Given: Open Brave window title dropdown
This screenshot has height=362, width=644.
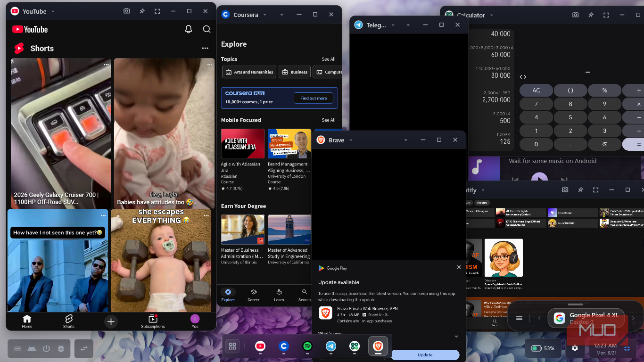Looking at the screenshot, I should tap(351, 140).
